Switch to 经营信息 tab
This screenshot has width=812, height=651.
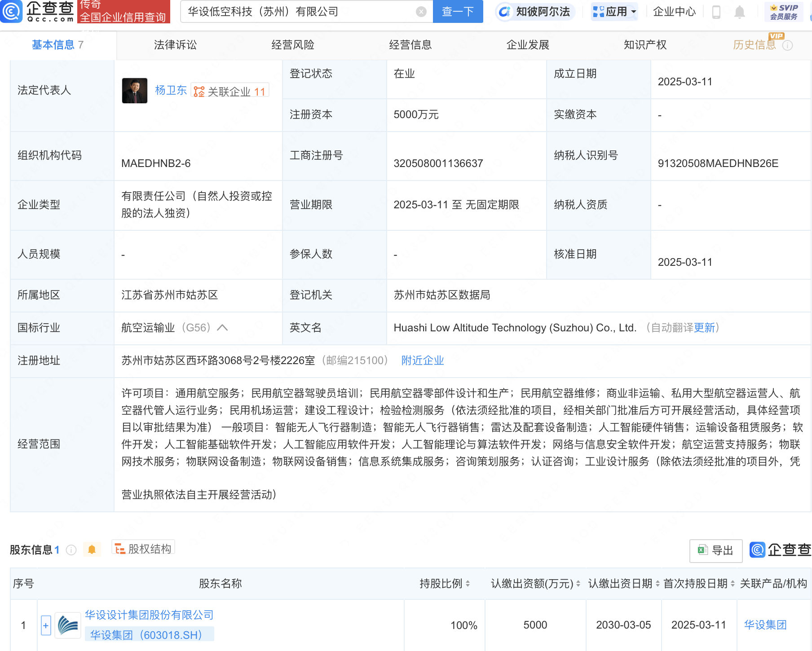(x=410, y=45)
